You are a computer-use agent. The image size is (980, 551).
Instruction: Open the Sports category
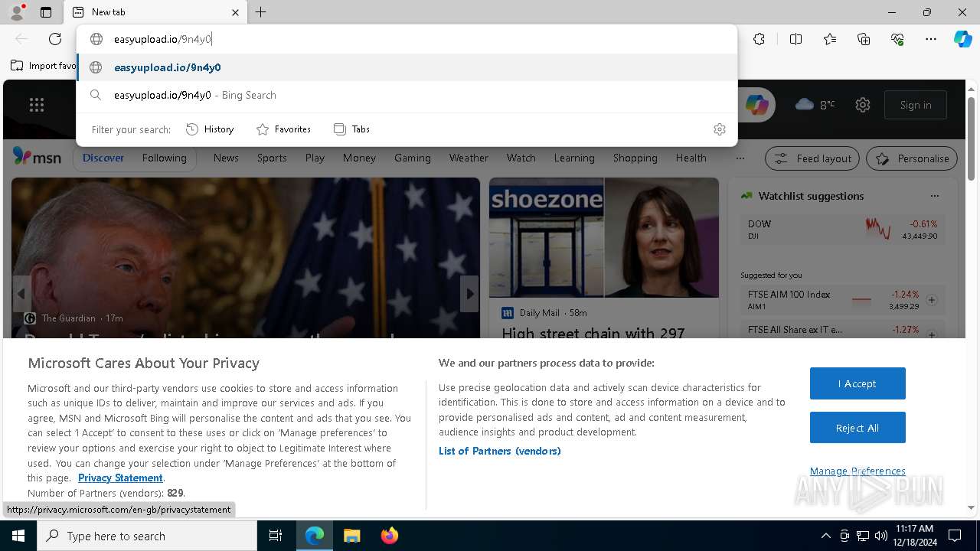pos(272,158)
